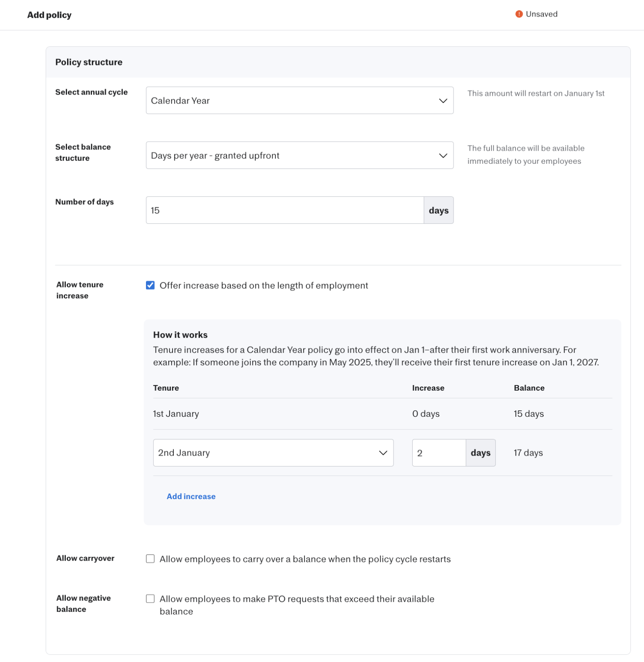Viewport: 644px width, 662px height.
Task: Click the Unsaved status text
Action: 541,14
